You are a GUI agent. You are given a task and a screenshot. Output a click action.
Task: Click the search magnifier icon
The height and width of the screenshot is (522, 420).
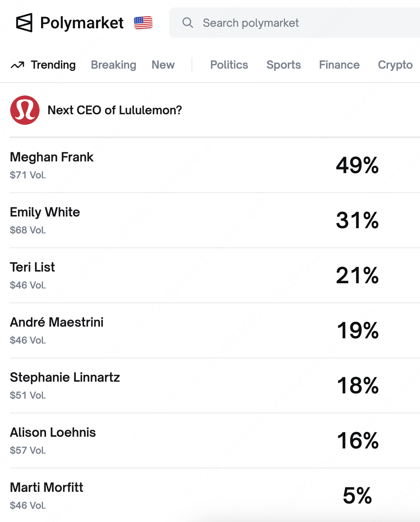187,23
